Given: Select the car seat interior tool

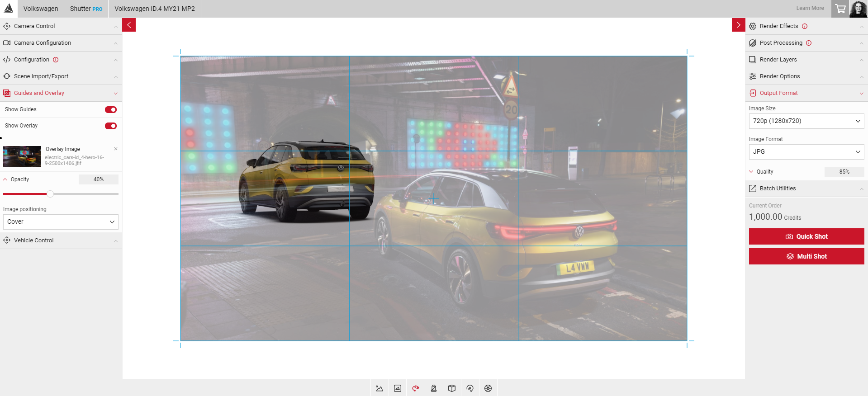Looking at the screenshot, I should (434, 388).
